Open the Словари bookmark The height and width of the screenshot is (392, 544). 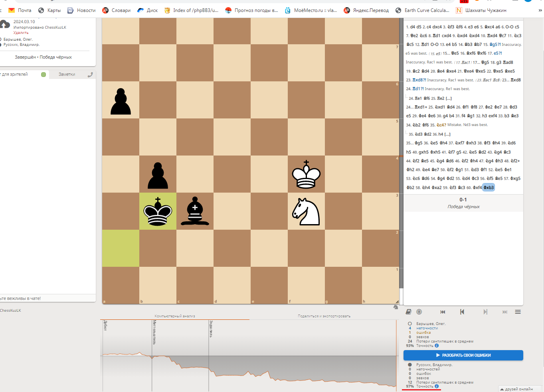pyautogui.click(x=117, y=10)
